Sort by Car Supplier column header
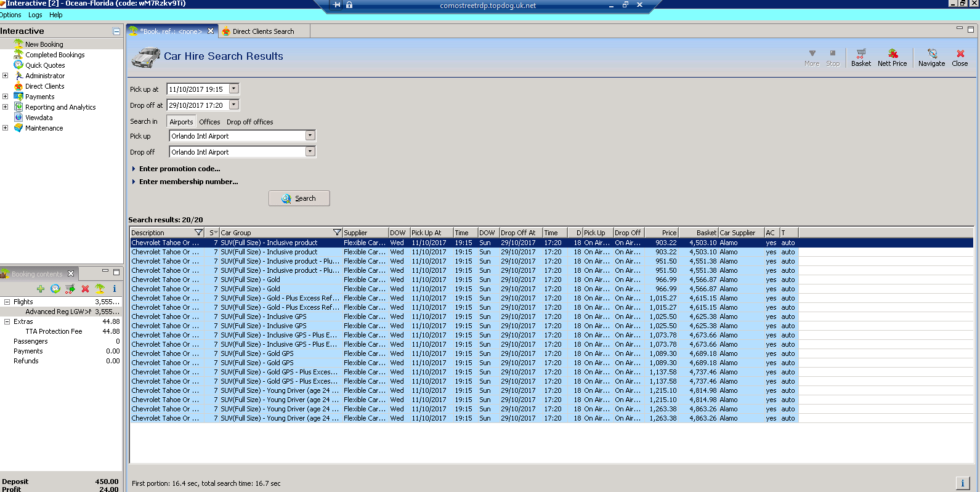The height and width of the screenshot is (492, 980). [741, 232]
